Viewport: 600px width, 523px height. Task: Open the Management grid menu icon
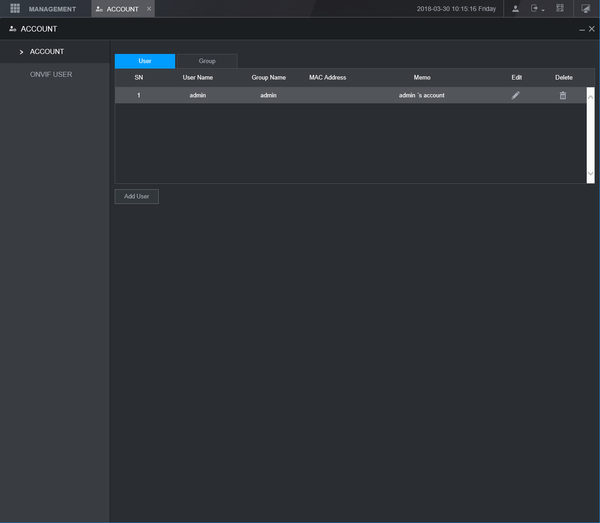click(x=15, y=8)
